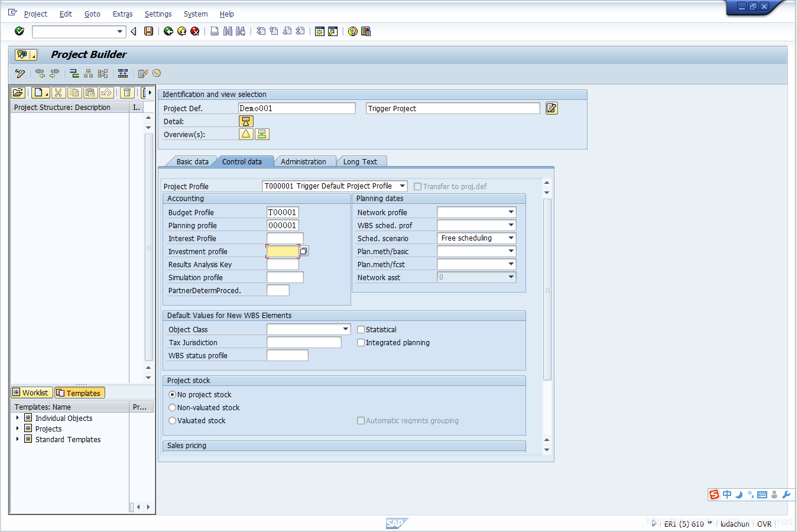Screen dimensions: 798x532
Task: Expand Individual Objects tree node
Action: pos(18,418)
